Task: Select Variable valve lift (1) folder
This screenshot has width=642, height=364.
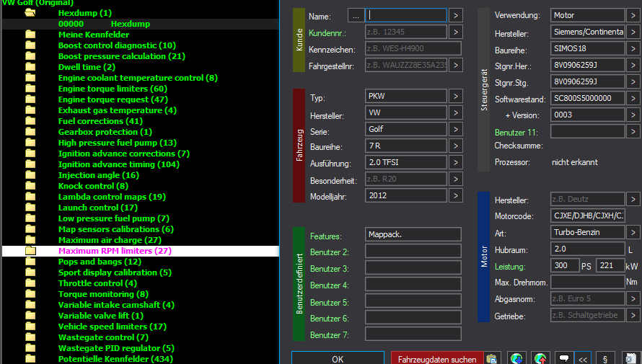Action: click(x=101, y=316)
